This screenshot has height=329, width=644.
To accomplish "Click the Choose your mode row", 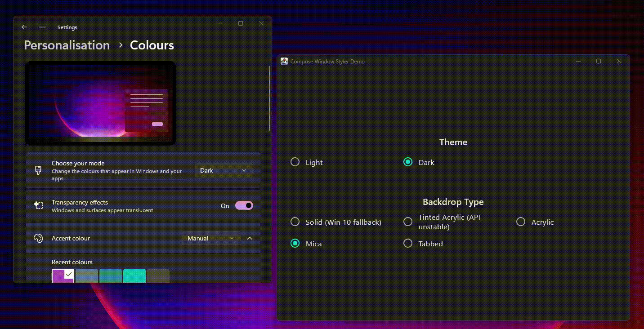I will click(143, 170).
